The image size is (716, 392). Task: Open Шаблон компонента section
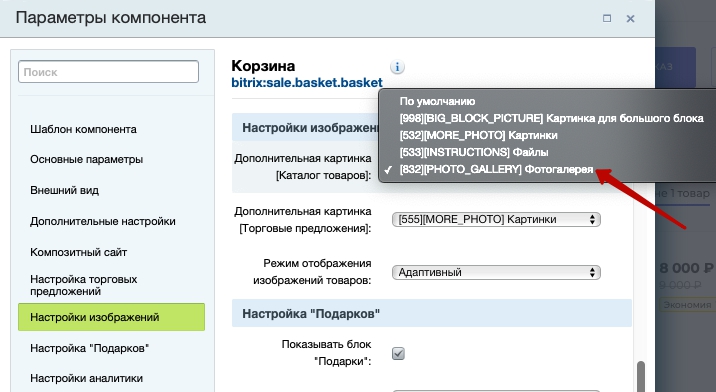(x=83, y=129)
